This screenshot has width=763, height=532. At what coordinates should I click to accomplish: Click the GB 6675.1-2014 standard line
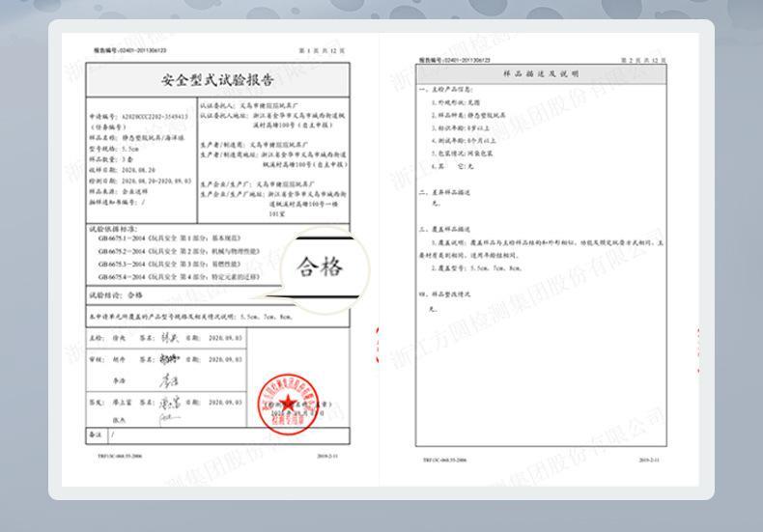pos(169,238)
